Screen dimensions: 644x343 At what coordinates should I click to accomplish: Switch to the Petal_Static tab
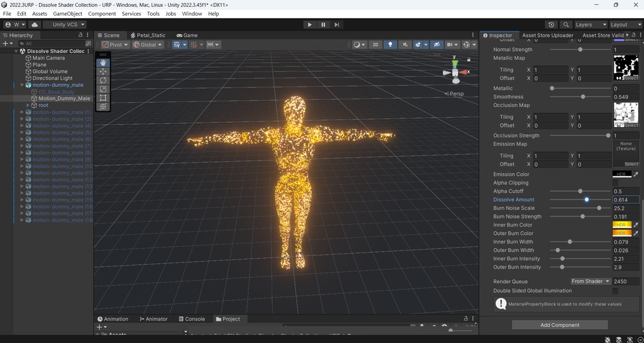coord(148,35)
